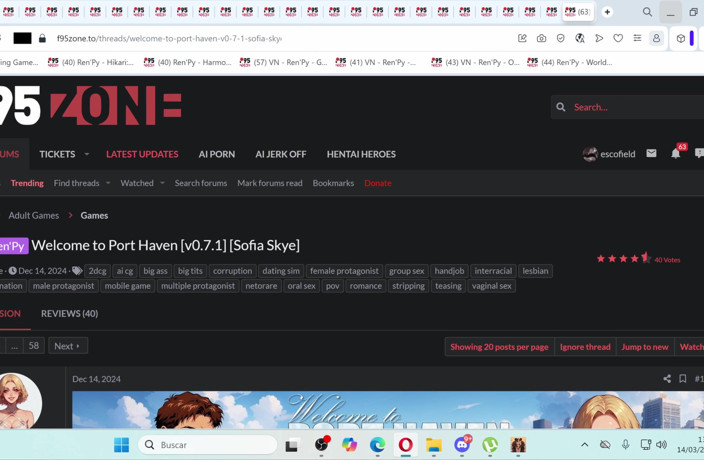The height and width of the screenshot is (460, 704).
Task: Click the escofield user avatar
Action: pos(590,154)
